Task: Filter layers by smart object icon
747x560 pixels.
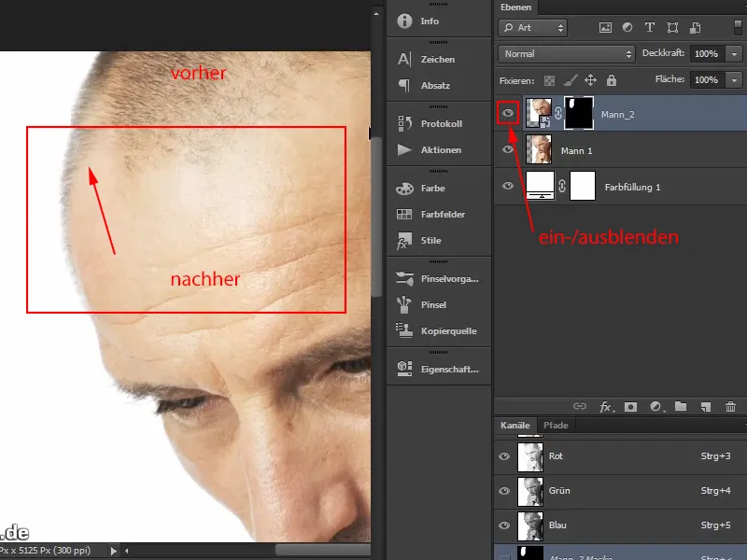Action: [695, 28]
